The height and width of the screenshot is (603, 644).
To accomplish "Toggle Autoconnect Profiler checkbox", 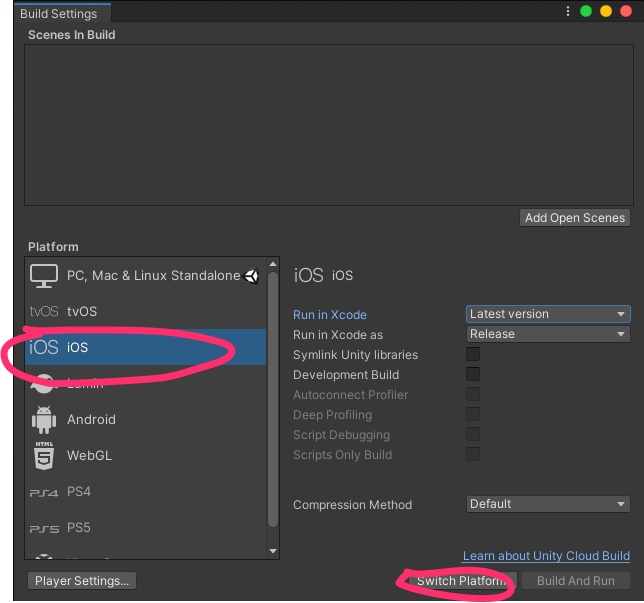I will [x=473, y=394].
